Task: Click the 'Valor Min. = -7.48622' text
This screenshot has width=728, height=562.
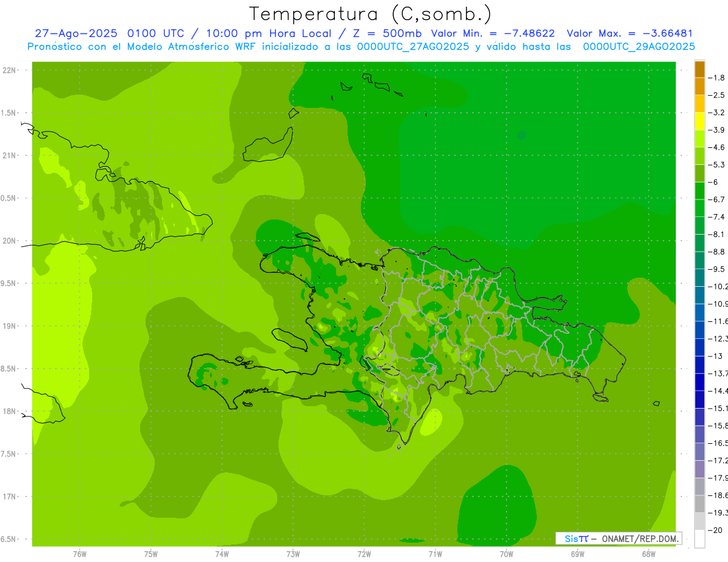Action: click(493, 33)
